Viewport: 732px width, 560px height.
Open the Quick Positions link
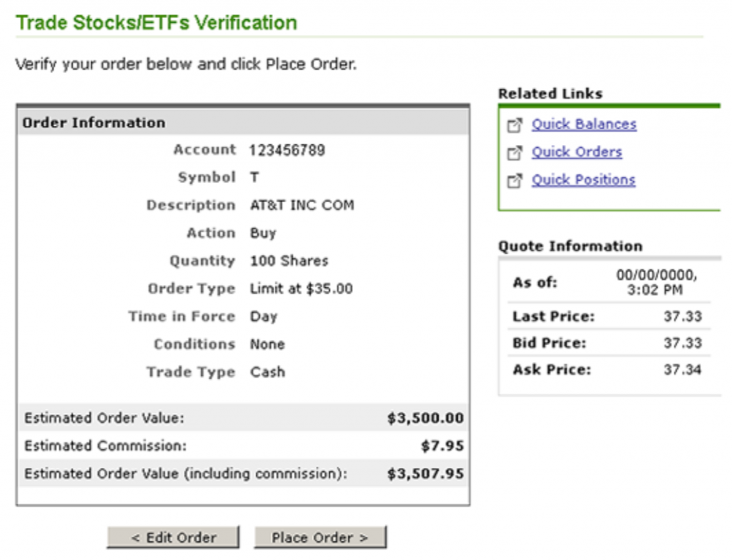coord(582,179)
